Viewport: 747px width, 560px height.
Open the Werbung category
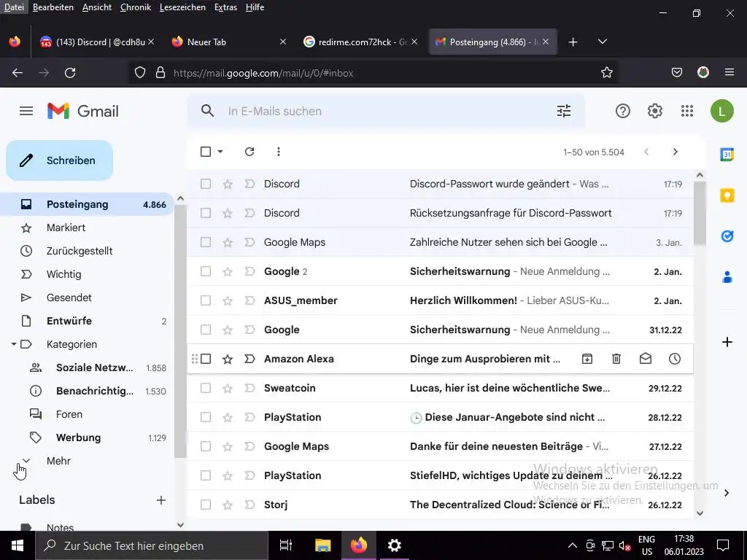[x=88, y=437]
